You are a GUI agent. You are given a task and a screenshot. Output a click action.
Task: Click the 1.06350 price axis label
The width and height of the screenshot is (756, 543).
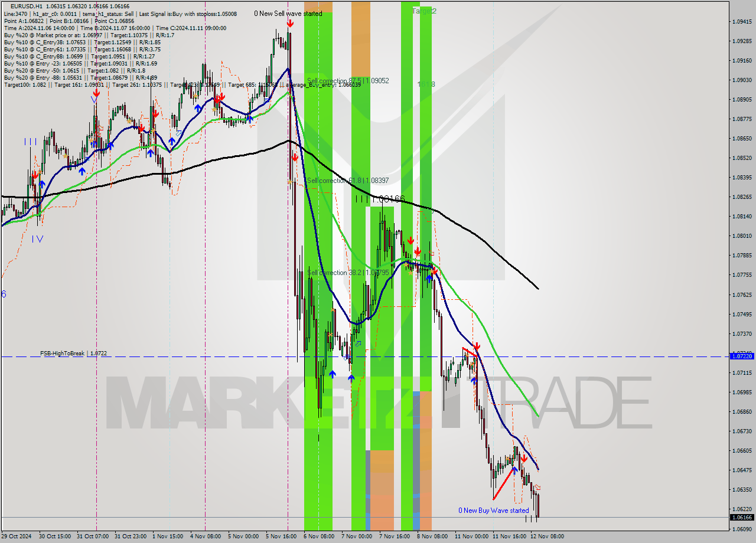[742, 489]
